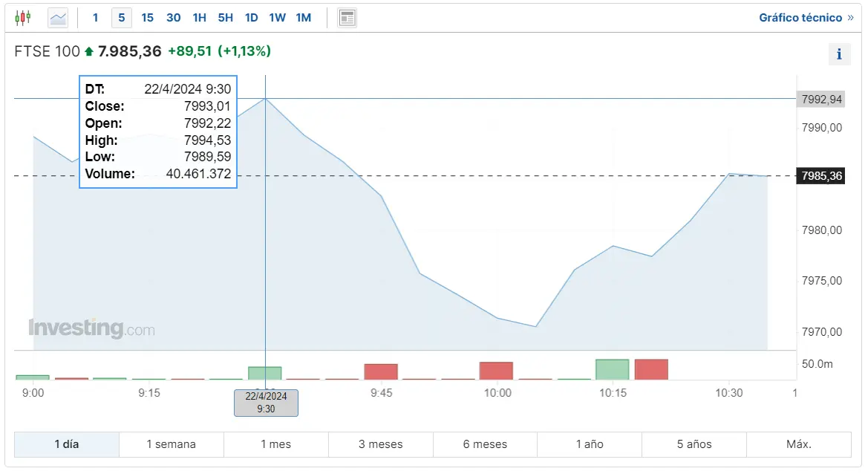Switch chart to candlestick view
Screen dimensions: 868x474
pos(22,17)
